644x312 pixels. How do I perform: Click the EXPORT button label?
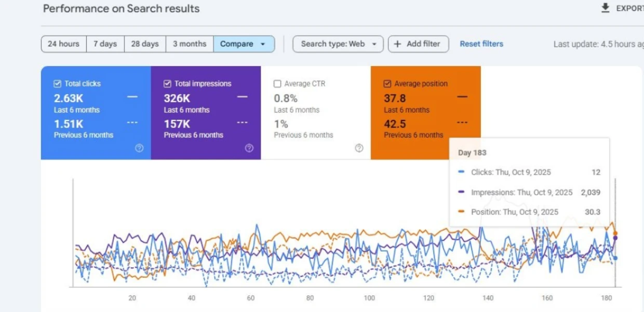click(x=629, y=8)
